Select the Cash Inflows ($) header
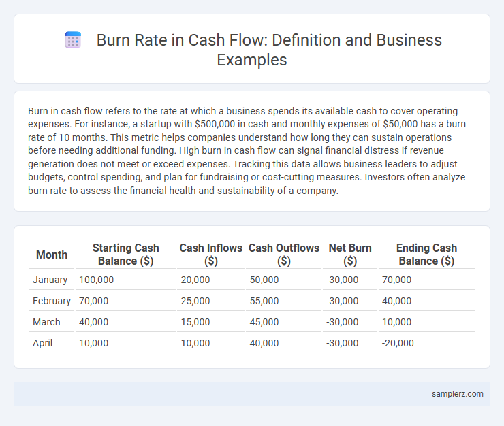The image size is (504, 426). (x=211, y=255)
